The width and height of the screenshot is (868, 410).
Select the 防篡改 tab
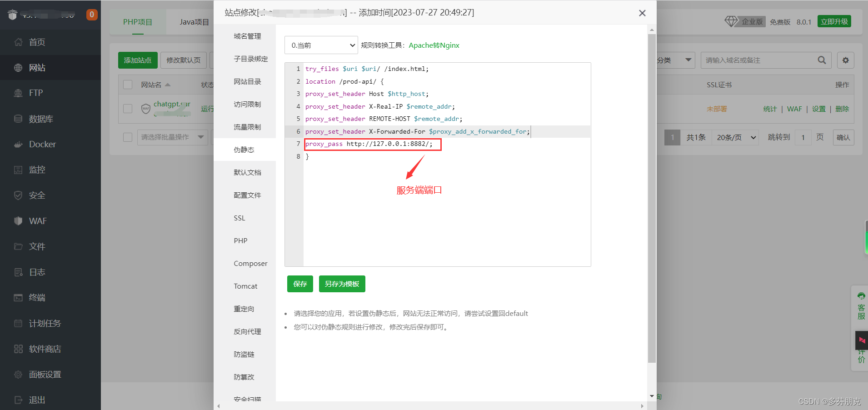click(244, 377)
